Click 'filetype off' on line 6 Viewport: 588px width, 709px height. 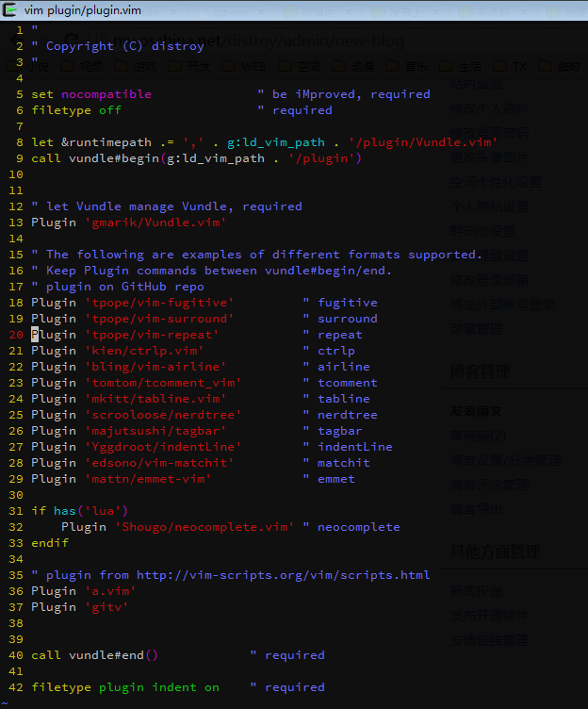tap(76, 110)
